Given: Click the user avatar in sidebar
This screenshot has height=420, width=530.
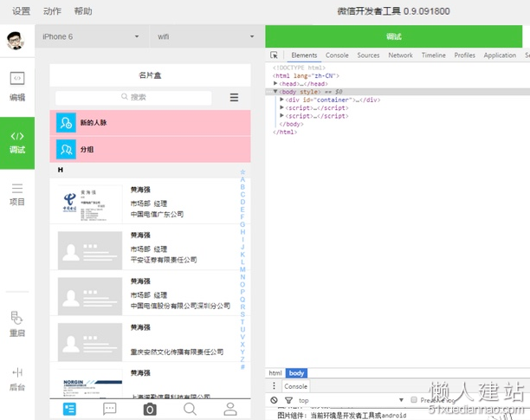Looking at the screenshot, I should (16, 41).
